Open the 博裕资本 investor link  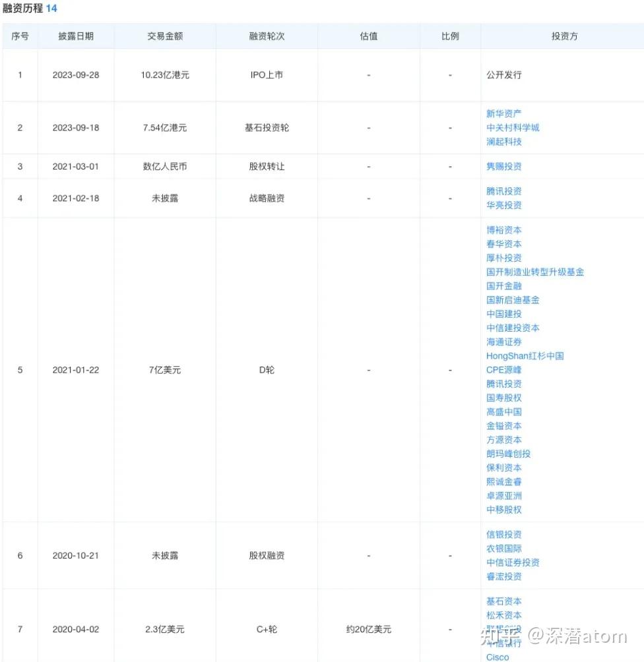point(503,230)
